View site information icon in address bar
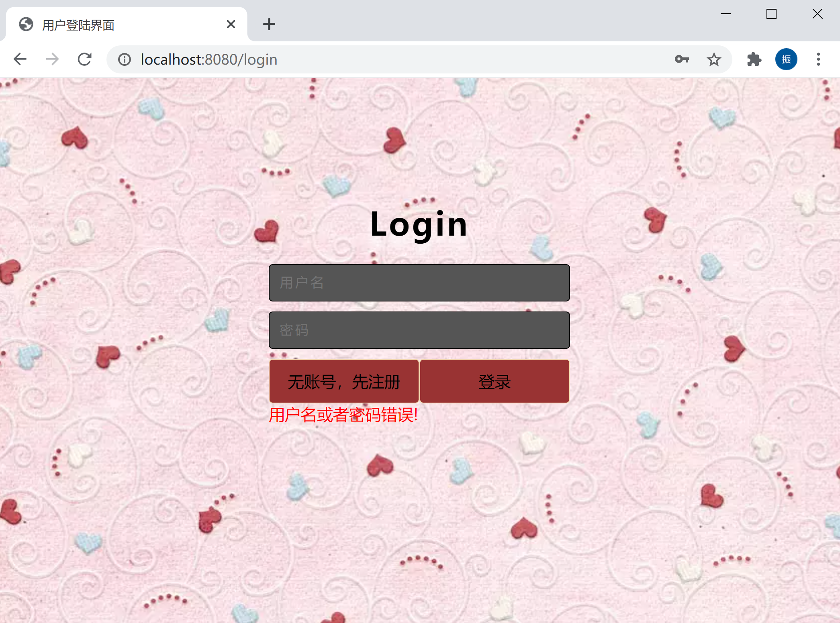 tap(125, 59)
